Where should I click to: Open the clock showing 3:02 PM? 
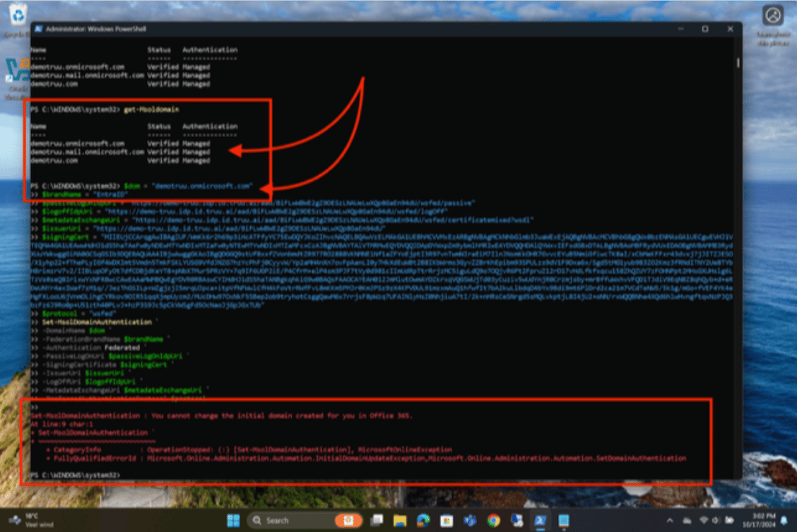coord(758,520)
